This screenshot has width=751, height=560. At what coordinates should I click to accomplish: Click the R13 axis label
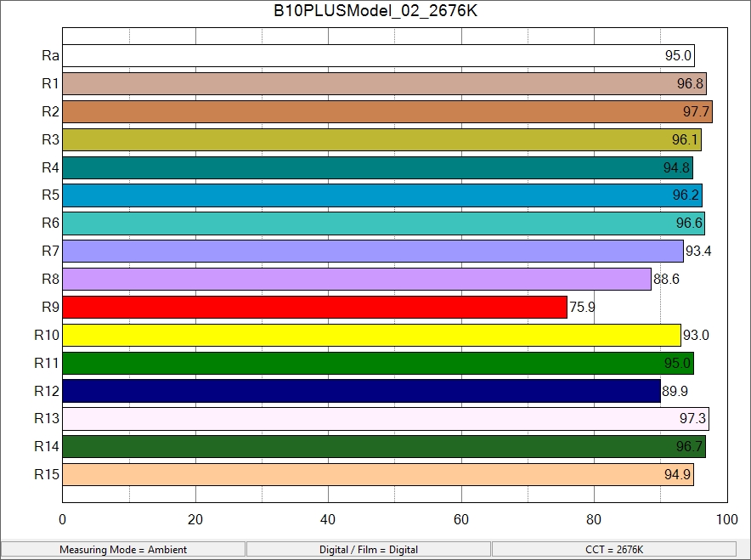pos(47,418)
